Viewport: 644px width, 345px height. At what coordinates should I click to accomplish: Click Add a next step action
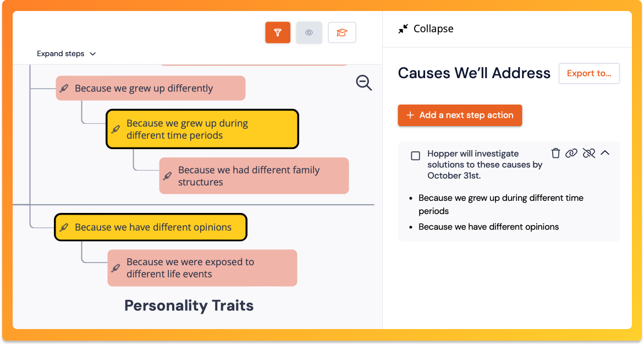click(460, 116)
